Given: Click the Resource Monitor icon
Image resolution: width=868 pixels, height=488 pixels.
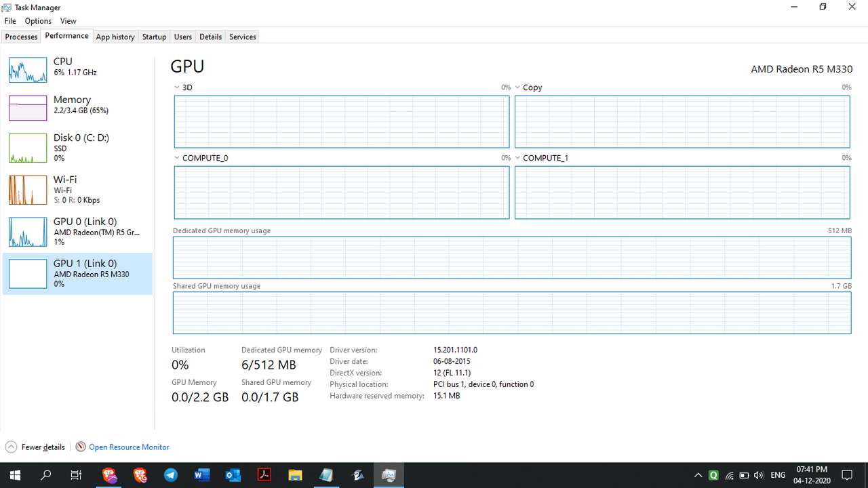Looking at the screenshot, I should 81,447.
